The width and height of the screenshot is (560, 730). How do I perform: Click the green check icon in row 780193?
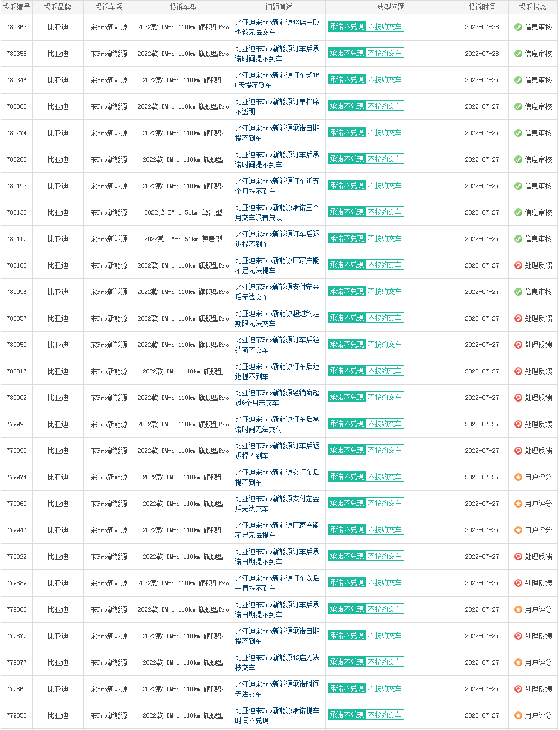518,186
